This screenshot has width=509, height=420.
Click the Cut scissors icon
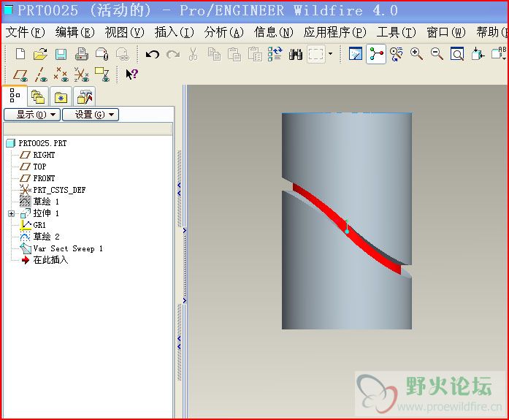point(193,54)
